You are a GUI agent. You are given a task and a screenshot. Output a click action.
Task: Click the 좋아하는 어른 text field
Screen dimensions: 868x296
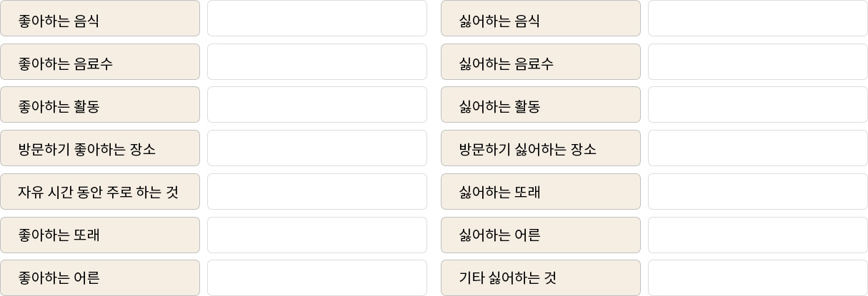click(317, 277)
